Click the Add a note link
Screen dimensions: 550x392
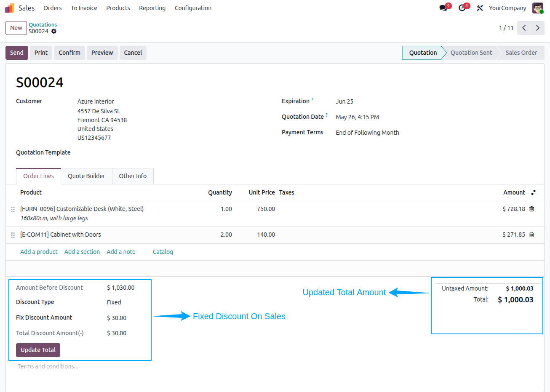click(x=121, y=252)
